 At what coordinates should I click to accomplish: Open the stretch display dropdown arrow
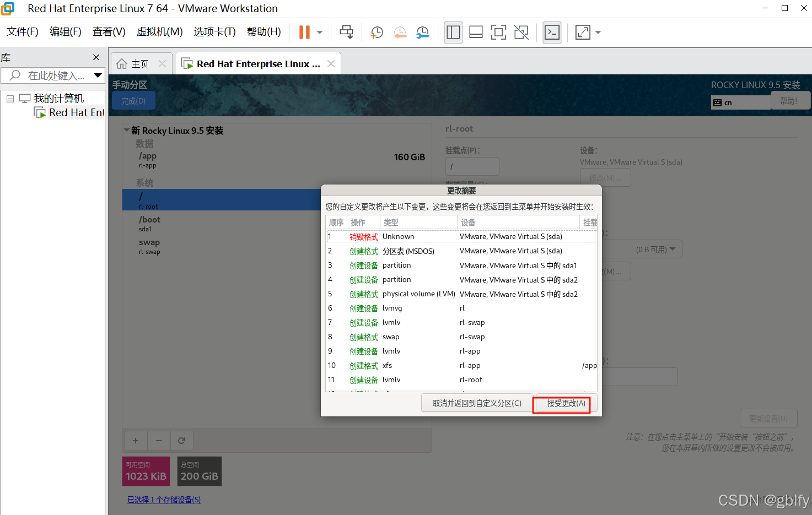(x=598, y=32)
